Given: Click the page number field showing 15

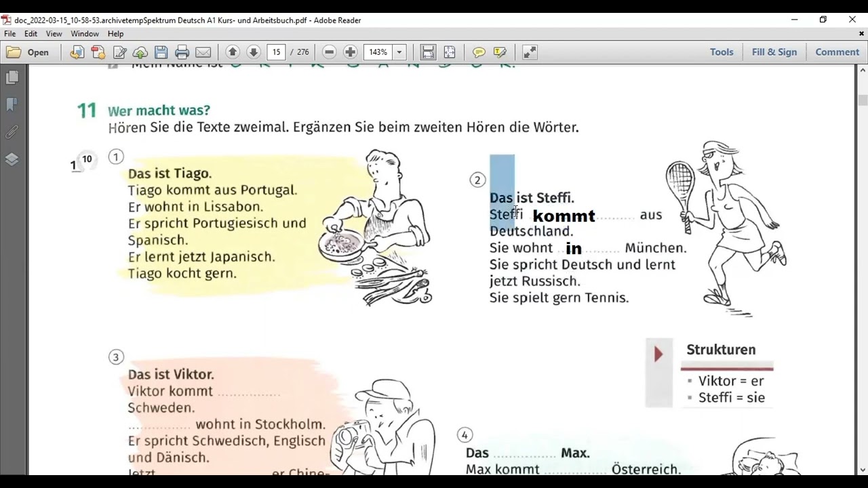Looking at the screenshot, I should tap(276, 52).
